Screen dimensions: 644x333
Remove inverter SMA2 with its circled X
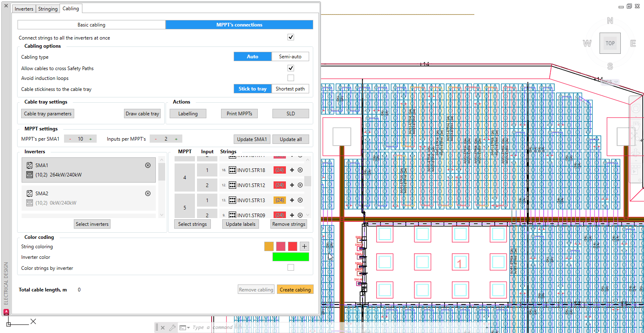[x=148, y=193]
